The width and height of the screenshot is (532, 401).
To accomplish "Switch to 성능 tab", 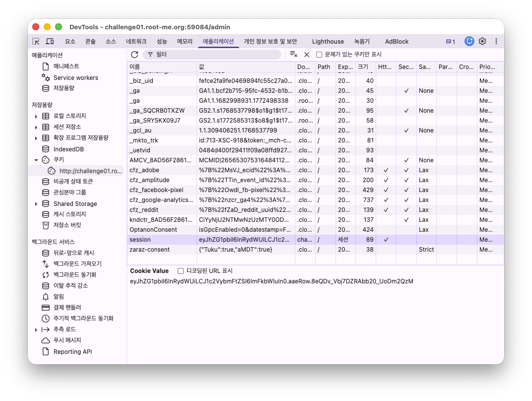I will (x=161, y=41).
